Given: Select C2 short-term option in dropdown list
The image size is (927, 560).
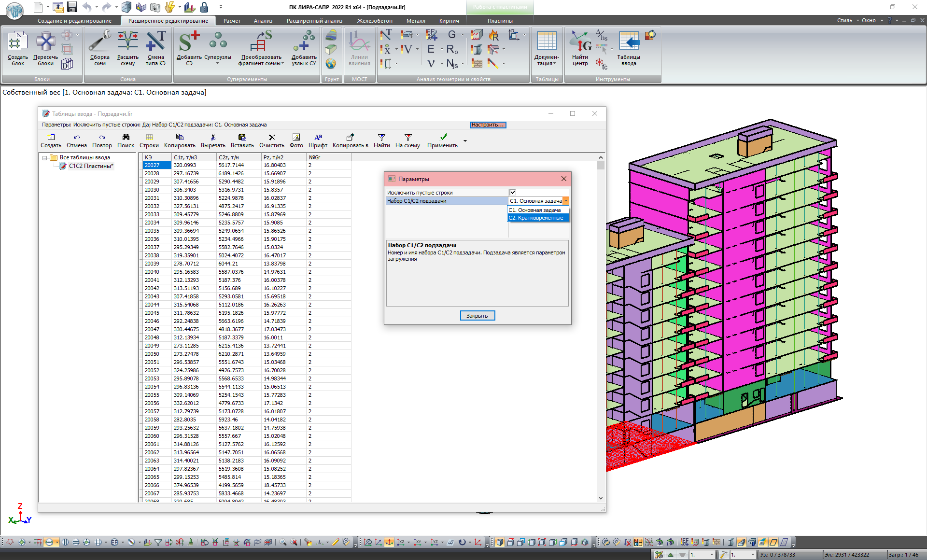Looking at the screenshot, I should point(536,218).
